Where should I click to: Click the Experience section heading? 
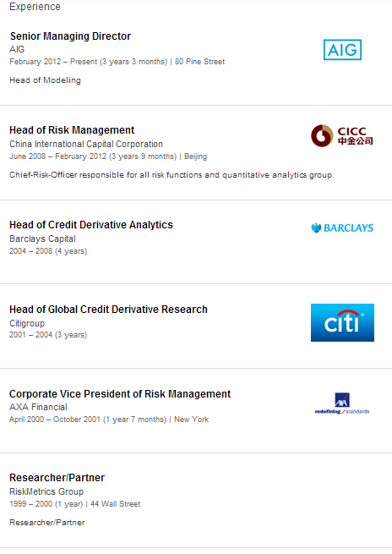[x=35, y=7]
